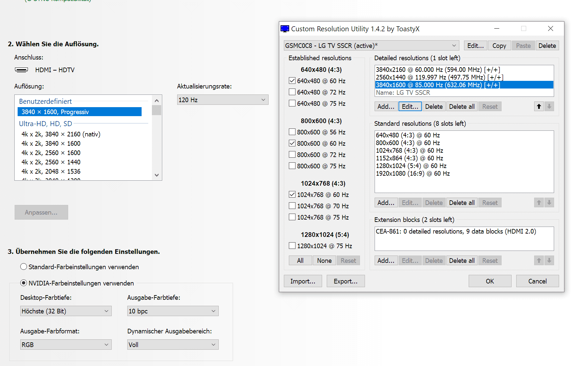The width and height of the screenshot is (588, 366).
Task: Open the Dynamischer Ausgabebereich Voll dropdown
Action: point(173,345)
